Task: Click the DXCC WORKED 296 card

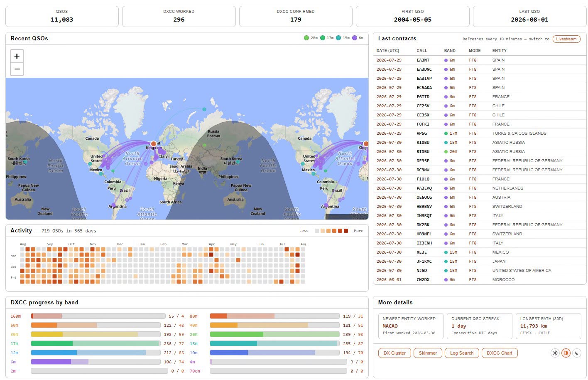Action: (179, 16)
